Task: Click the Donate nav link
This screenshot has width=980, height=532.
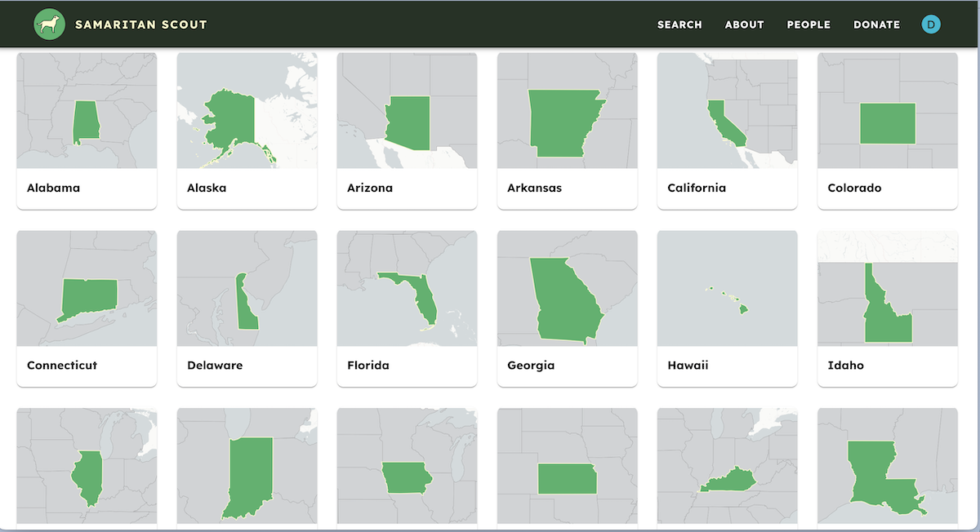Action: point(876,24)
